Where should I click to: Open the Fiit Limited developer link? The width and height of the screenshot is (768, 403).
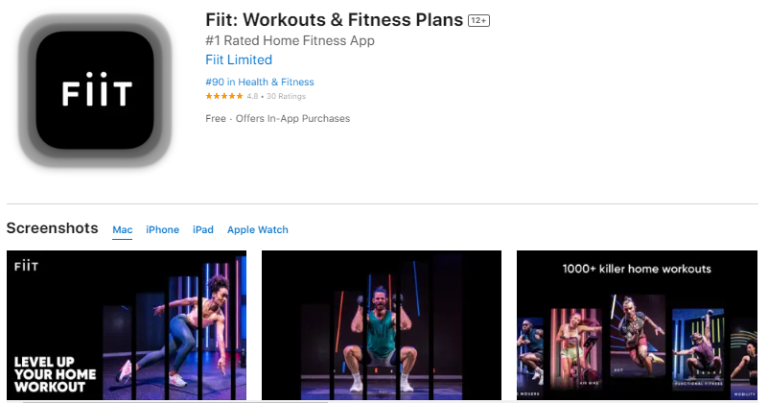[x=238, y=60]
